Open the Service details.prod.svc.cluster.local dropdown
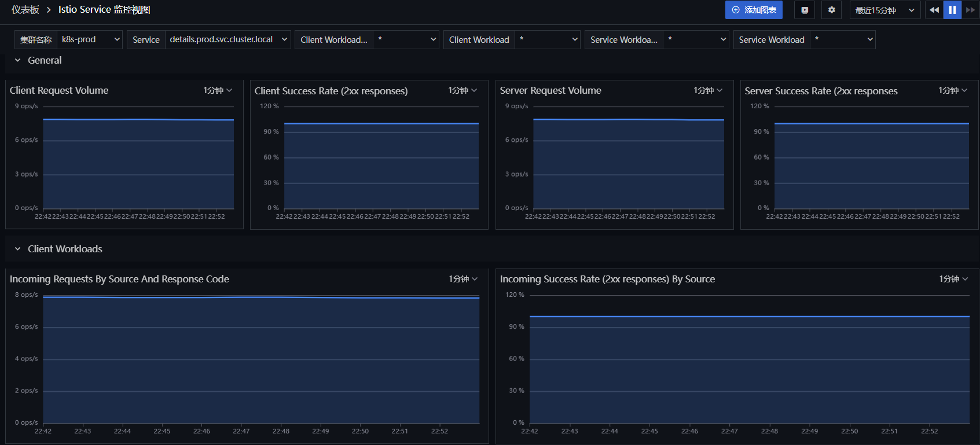This screenshot has height=445, width=980. 228,39
